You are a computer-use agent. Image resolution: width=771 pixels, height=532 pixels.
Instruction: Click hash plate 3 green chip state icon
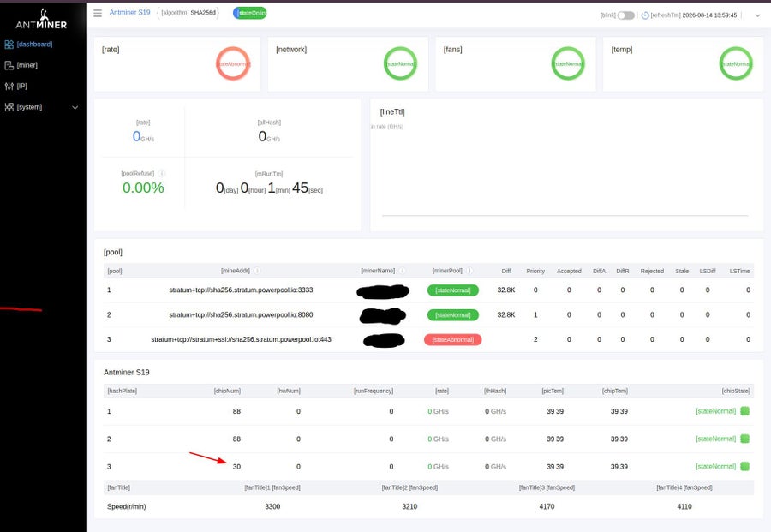(744, 466)
